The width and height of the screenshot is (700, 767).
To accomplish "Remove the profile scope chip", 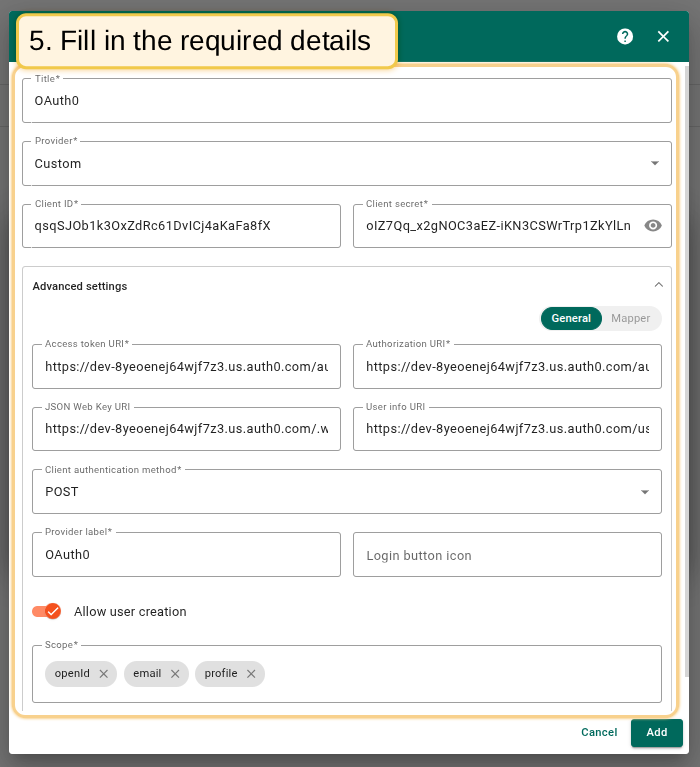I will click(251, 674).
